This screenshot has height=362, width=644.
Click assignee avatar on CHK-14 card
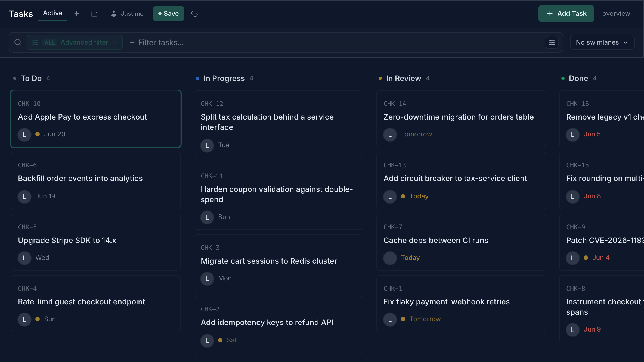coord(390,135)
